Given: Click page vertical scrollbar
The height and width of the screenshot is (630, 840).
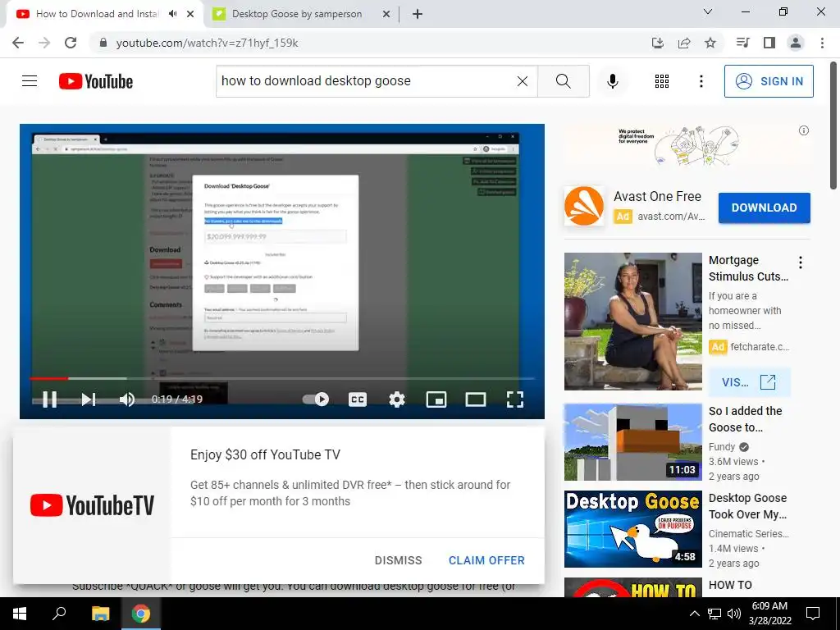Looking at the screenshot, I should click(833, 126).
